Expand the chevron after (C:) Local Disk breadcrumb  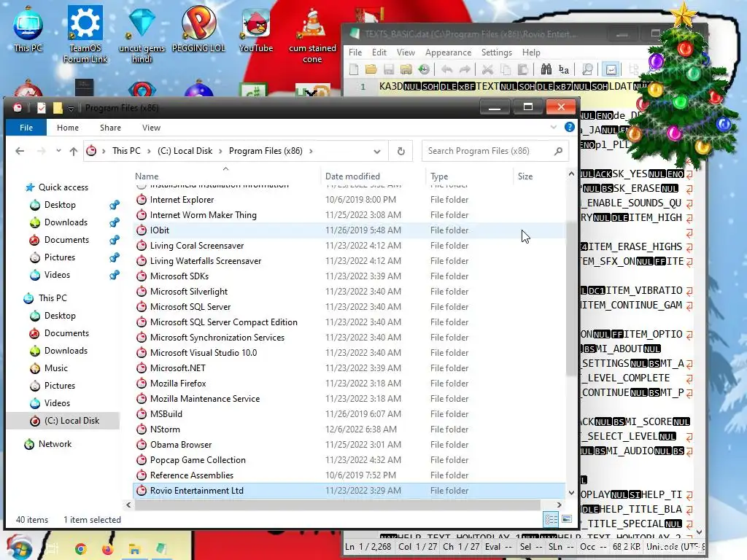[x=220, y=151]
